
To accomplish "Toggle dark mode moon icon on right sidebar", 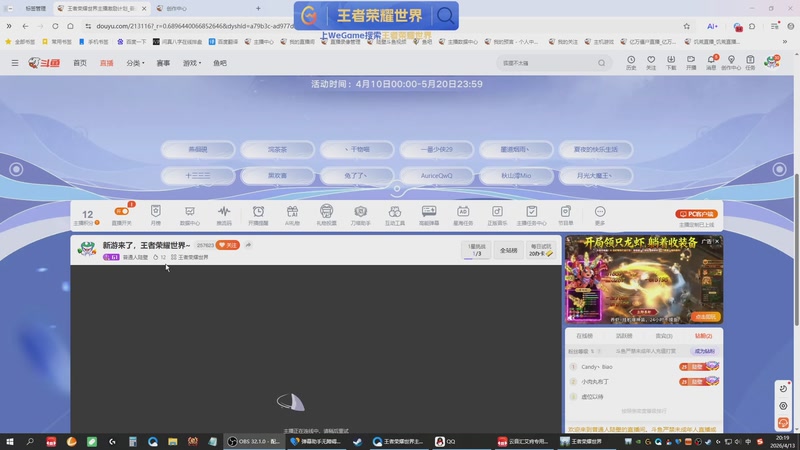I will 783,389.
